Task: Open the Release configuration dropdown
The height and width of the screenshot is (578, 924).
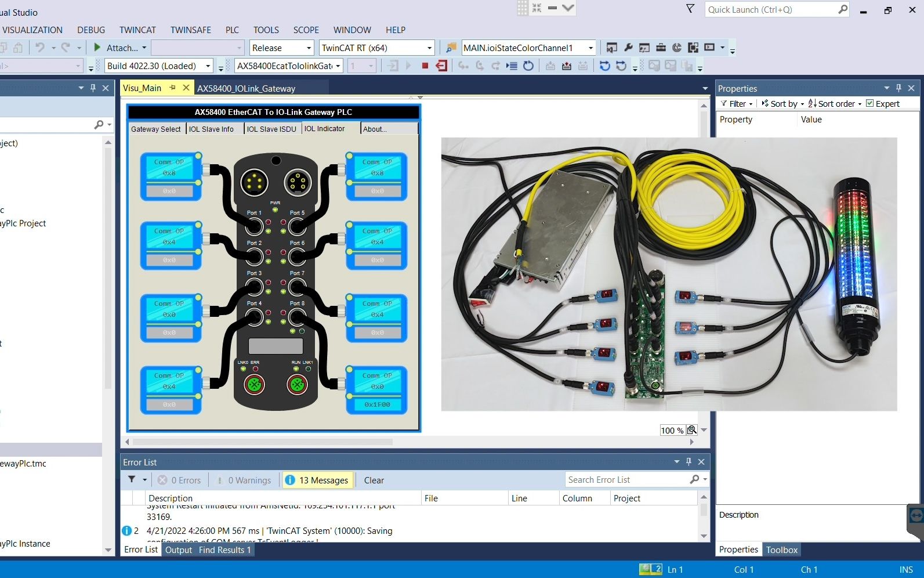Action: 309,48
